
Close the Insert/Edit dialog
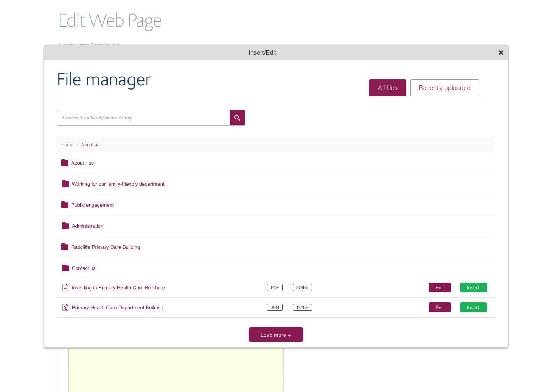point(500,53)
